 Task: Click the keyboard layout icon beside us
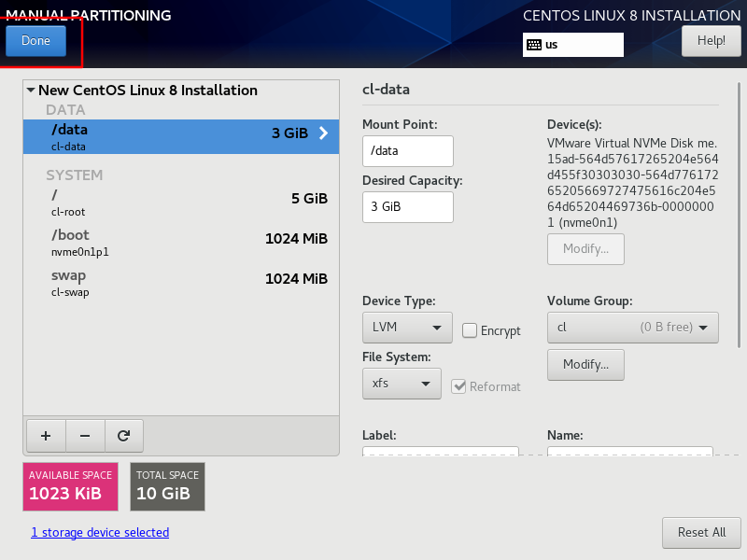tap(534, 45)
